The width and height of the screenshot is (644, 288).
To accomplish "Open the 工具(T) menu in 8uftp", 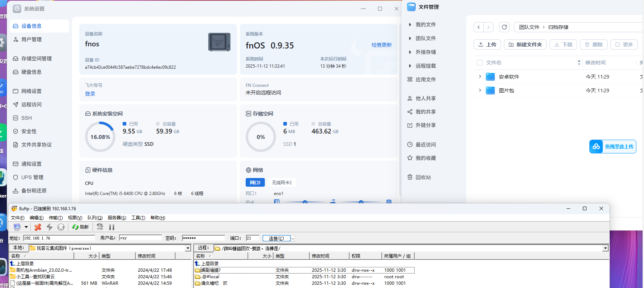I will tap(138, 217).
